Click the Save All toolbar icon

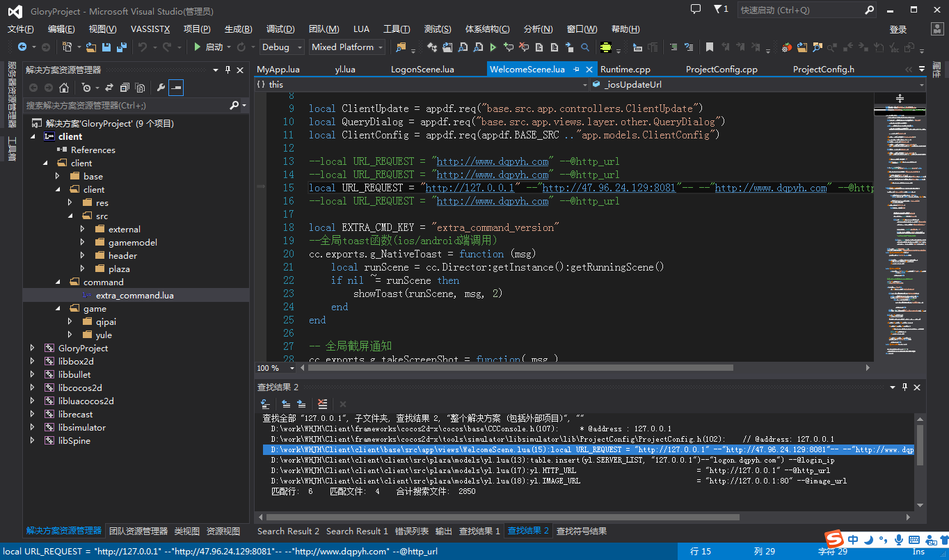pyautogui.click(x=122, y=47)
